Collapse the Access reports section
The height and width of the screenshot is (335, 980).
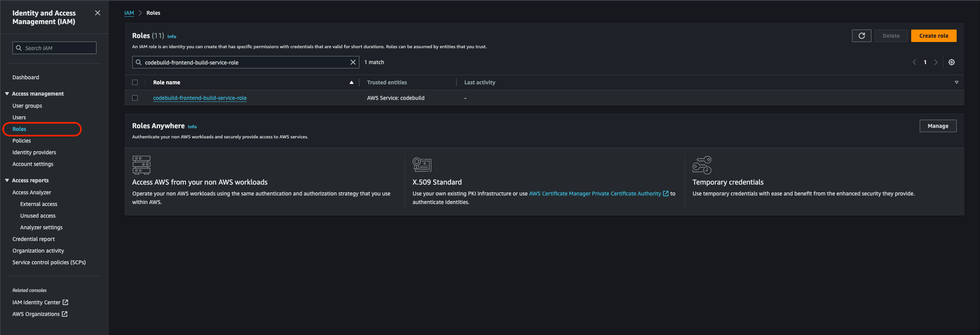7,180
